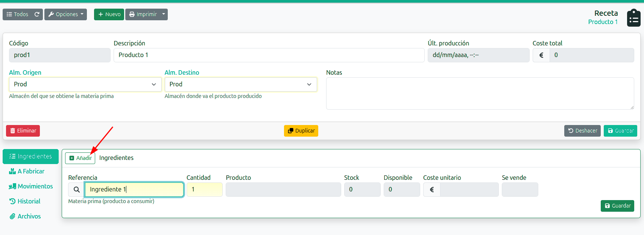This screenshot has width=644, height=235.
Task: Click the Referencia search magnifier icon
Action: (x=76, y=190)
